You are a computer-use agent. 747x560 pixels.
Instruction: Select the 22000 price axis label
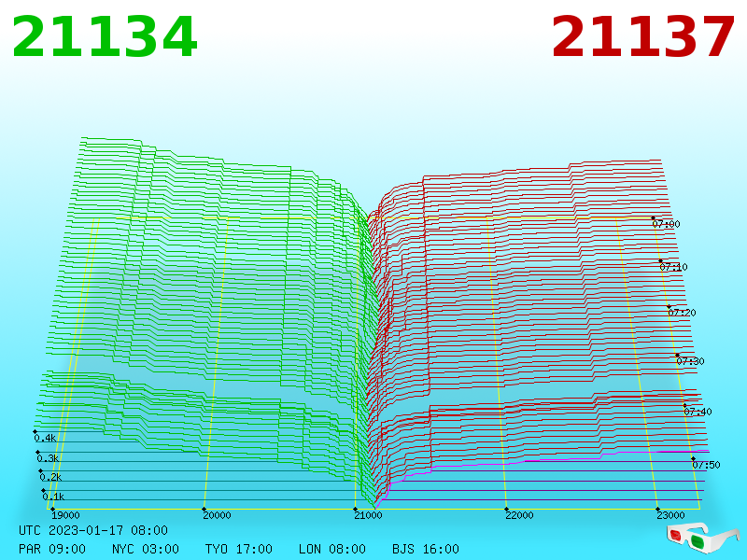[x=519, y=515]
